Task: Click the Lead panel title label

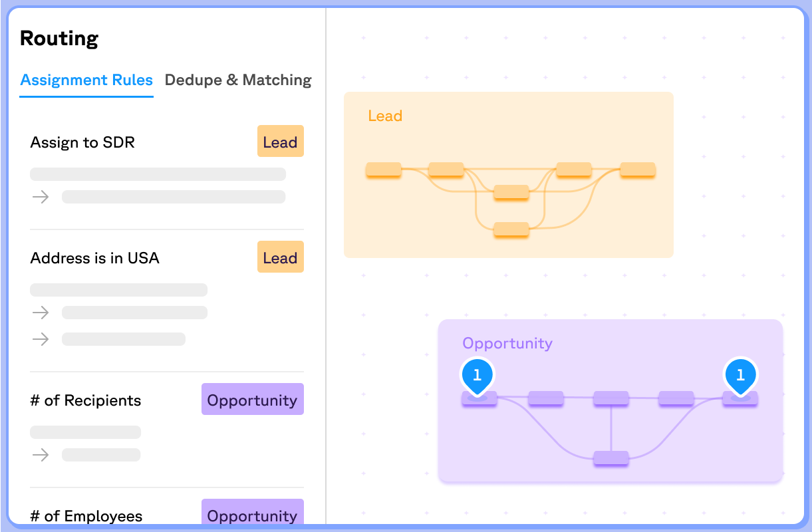Action: coord(386,116)
